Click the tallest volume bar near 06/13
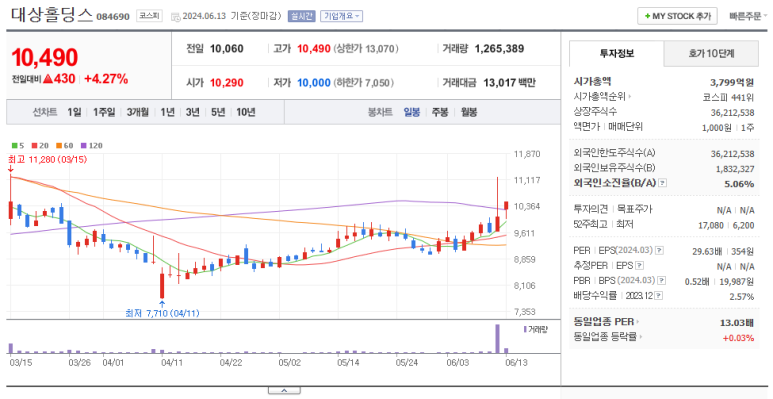The width and height of the screenshot is (773, 399). click(x=497, y=339)
